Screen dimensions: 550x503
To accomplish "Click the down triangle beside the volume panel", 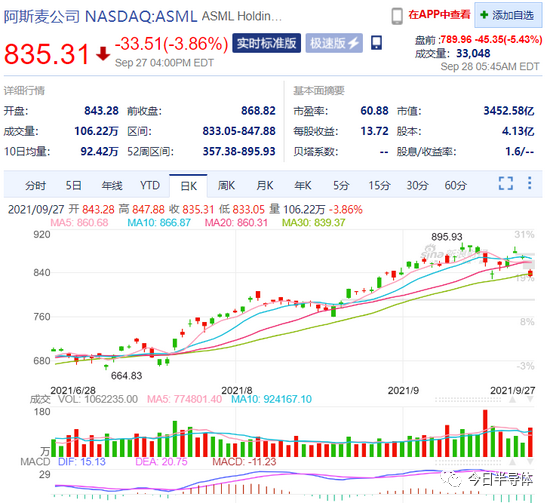I will (x=530, y=400).
